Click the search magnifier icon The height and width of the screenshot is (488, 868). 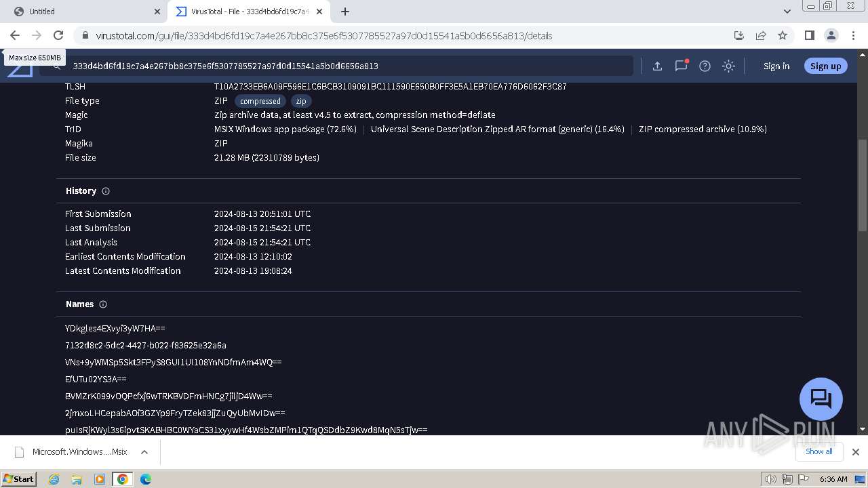coord(57,66)
